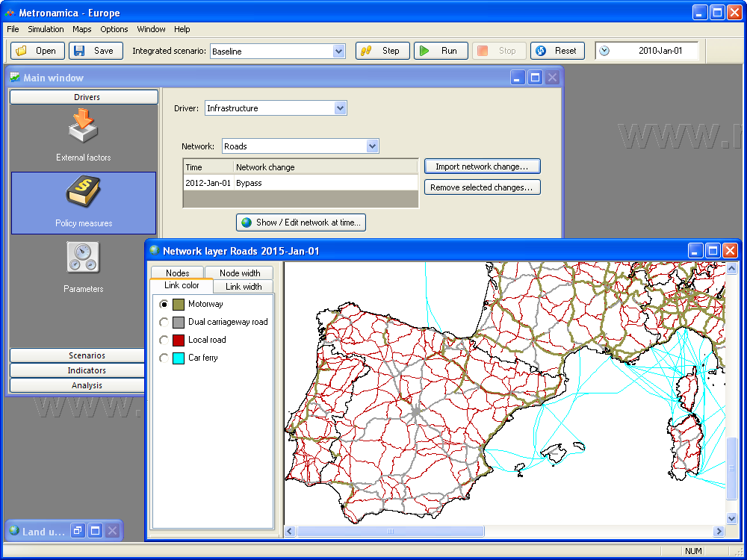Select the Dual carriageway road radio button
Screen dimensions: 747x560
pyautogui.click(x=164, y=323)
